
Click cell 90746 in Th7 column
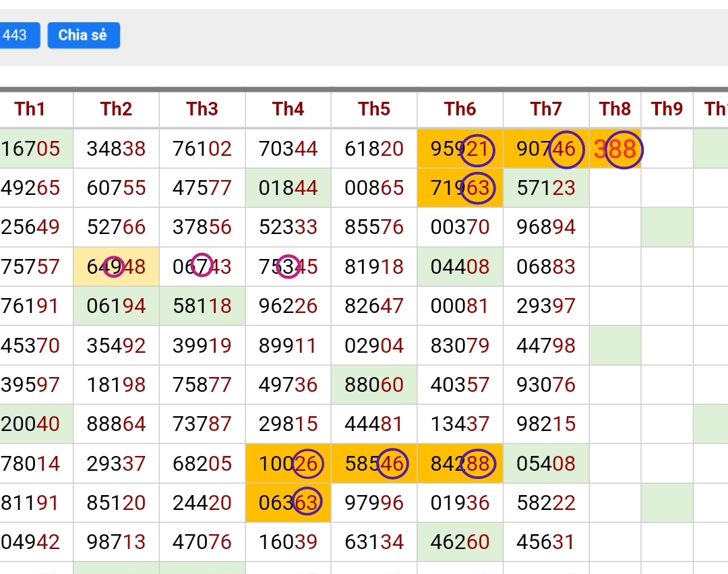click(x=546, y=149)
